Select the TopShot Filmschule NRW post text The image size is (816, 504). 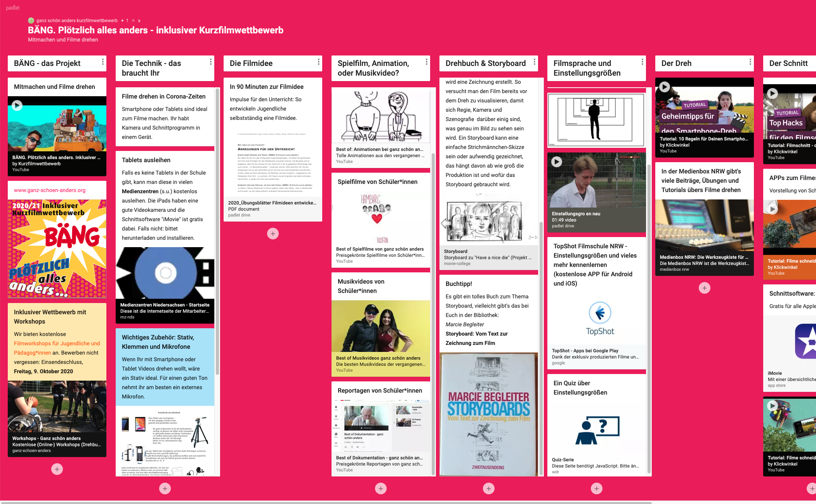(x=595, y=265)
